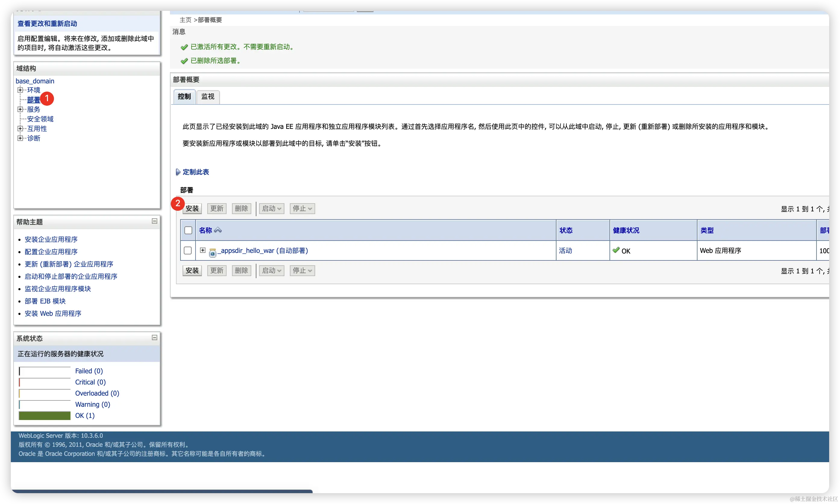840x504 pixels.
Task: Toggle the select-all checkbox in table header
Action: point(188,230)
